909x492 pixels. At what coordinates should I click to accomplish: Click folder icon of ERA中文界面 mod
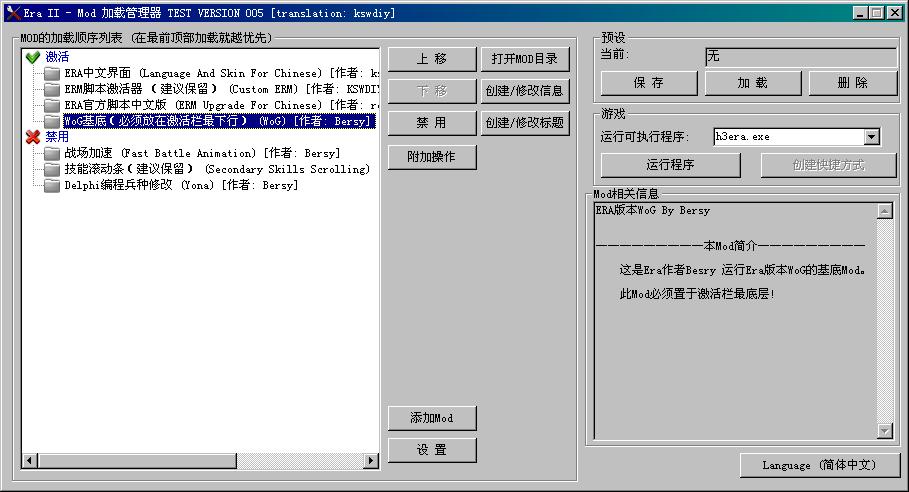[52, 73]
